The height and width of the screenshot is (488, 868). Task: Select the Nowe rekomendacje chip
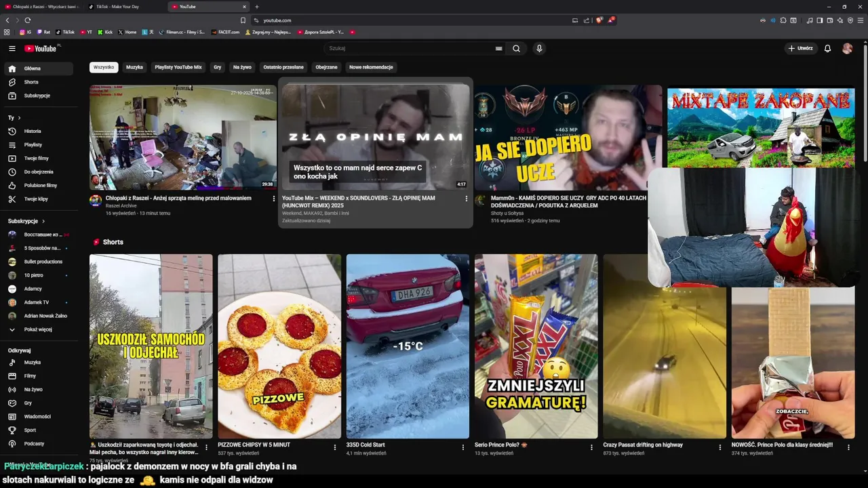pos(371,67)
